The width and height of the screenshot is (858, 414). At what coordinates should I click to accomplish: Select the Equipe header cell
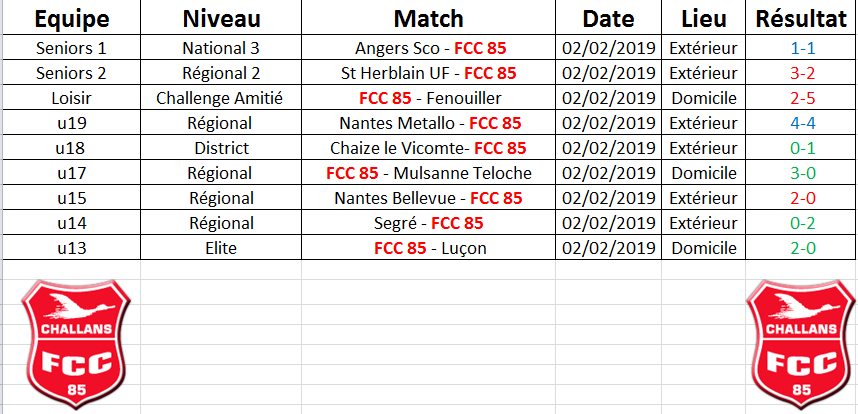click(72, 19)
